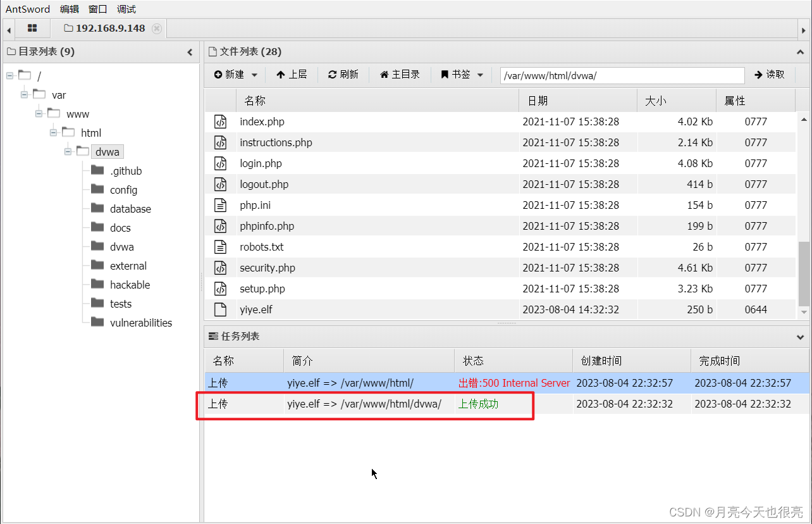The width and height of the screenshot is (812, 524).
Task: Click the index.php file icon
Action: [220, 122]
